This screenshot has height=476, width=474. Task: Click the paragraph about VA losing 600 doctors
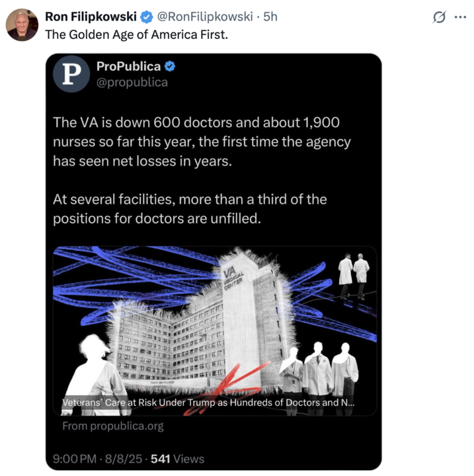coord(201,141)
